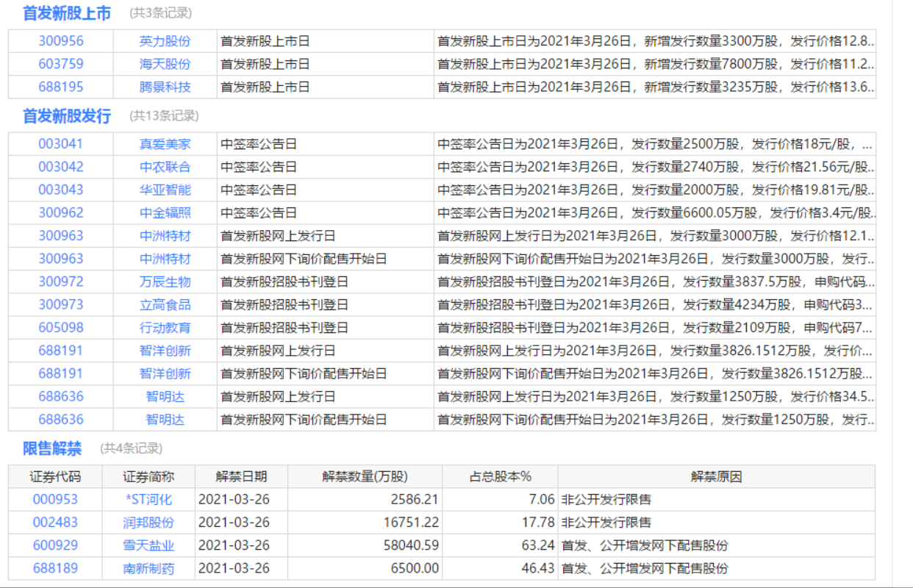The width and height of the screenshot is (913, 588).
Task: Open stock code link 688195
Action: (61, 87)
